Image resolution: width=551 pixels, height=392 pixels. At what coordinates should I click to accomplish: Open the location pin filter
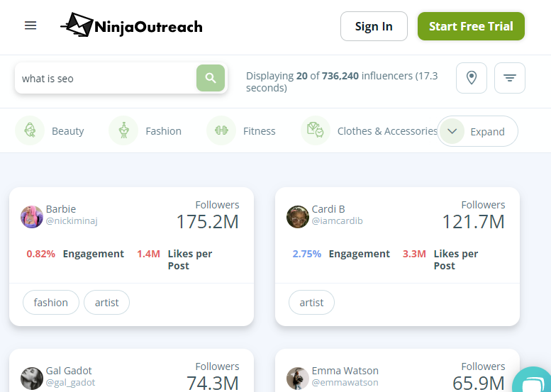click(472, 78)
